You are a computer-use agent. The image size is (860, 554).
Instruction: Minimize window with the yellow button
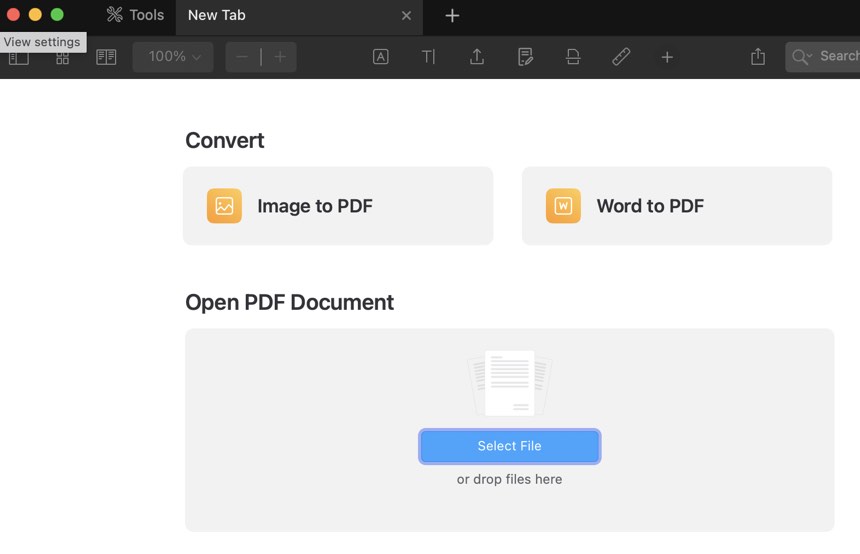click(x=35, y=15)
